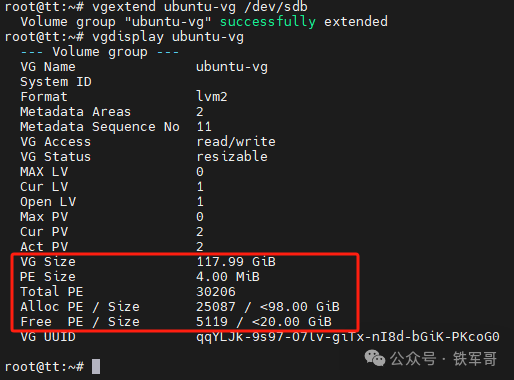This screenshot has height=380, width=514.
Task: Click the Format label
Action: [44, 97]
